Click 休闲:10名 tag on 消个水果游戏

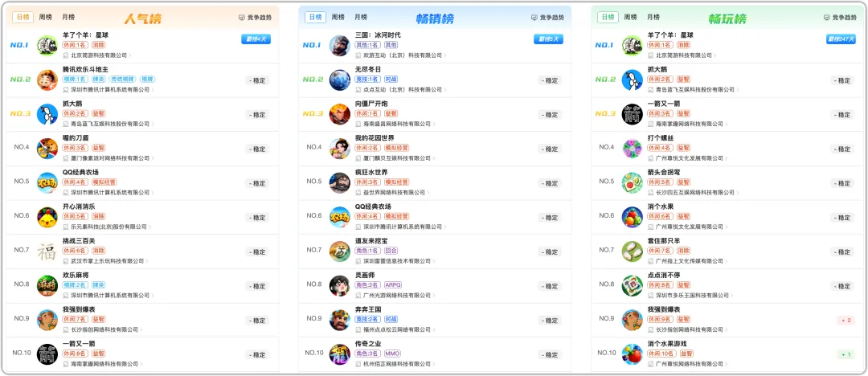662,354
